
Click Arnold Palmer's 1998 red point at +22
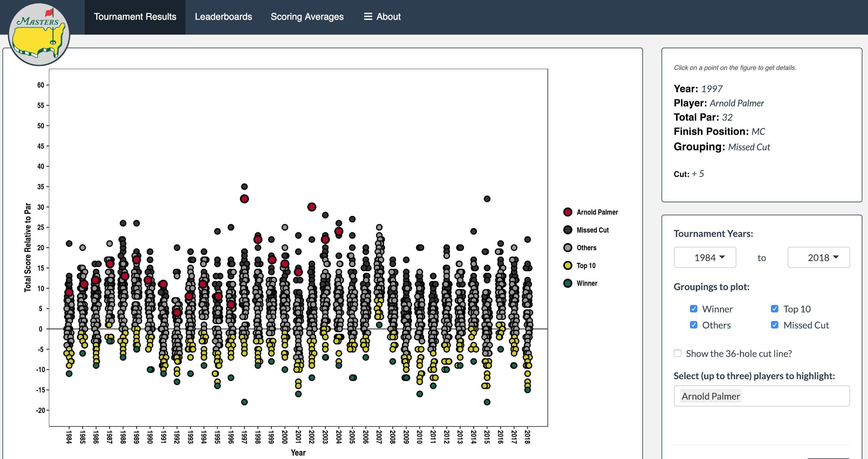258,239
